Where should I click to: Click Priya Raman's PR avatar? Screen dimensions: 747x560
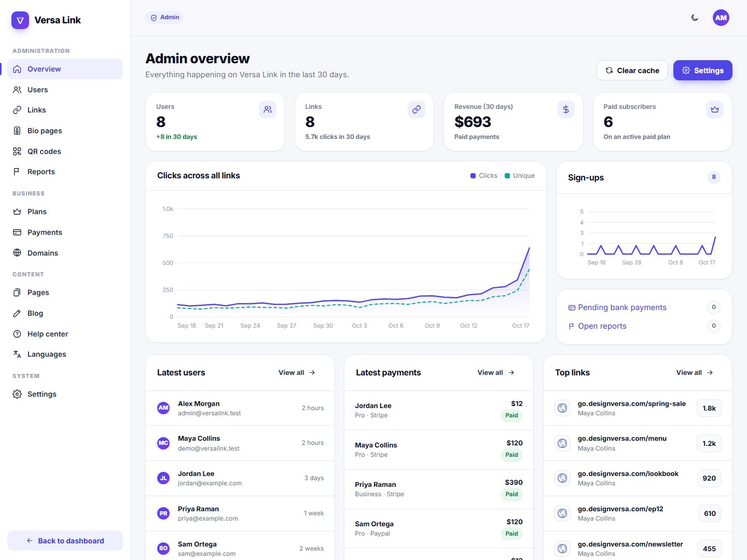163,513
